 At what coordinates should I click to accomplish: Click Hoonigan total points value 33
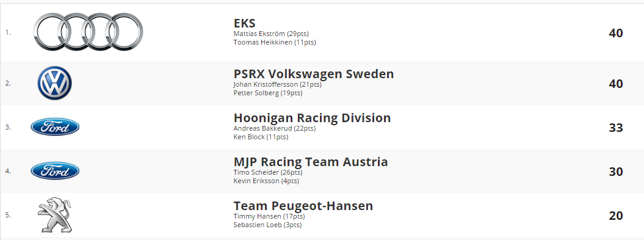point(616,128)
